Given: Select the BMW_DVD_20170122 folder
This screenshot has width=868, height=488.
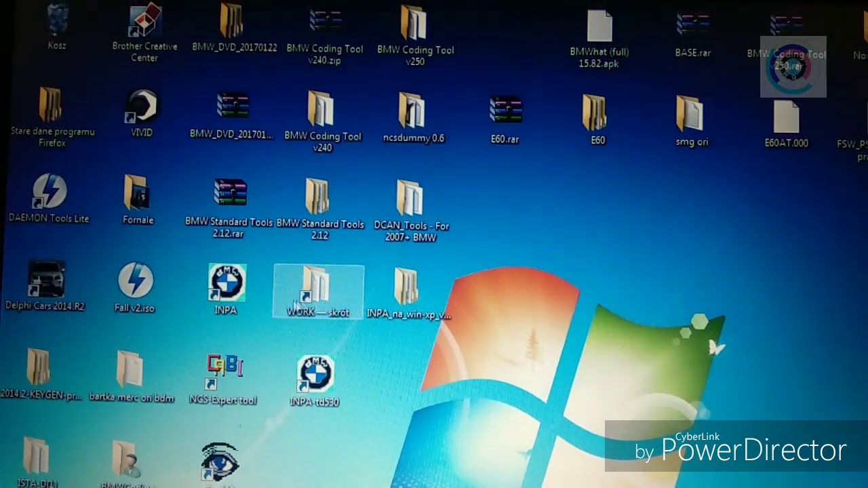Looking at the screenshot, I should [x=234, y=27].
